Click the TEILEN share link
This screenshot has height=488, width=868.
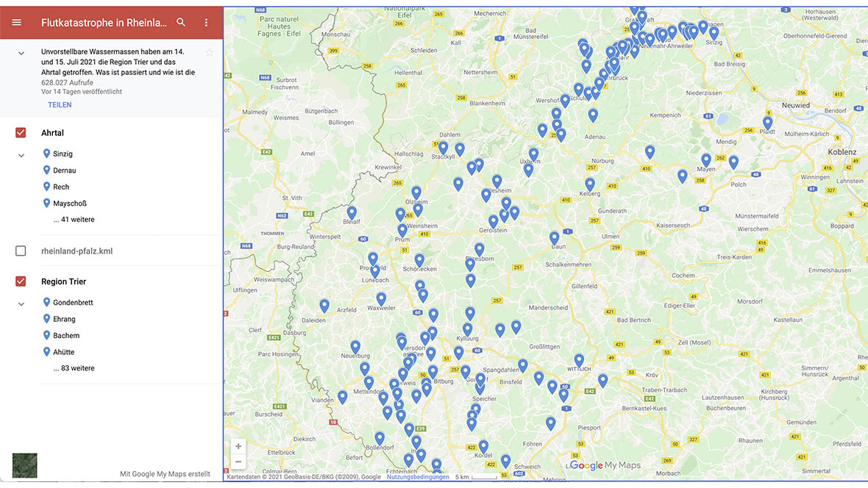[60, 104]
